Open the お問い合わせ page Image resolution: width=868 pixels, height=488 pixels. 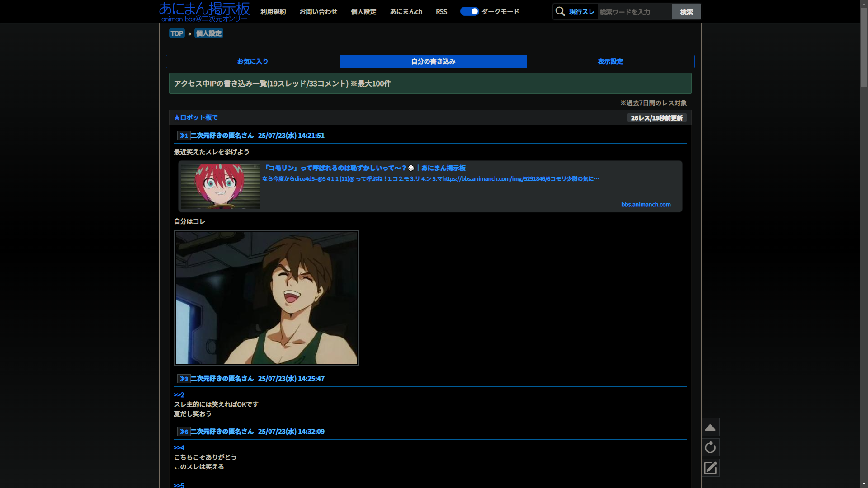coord(318,12)
